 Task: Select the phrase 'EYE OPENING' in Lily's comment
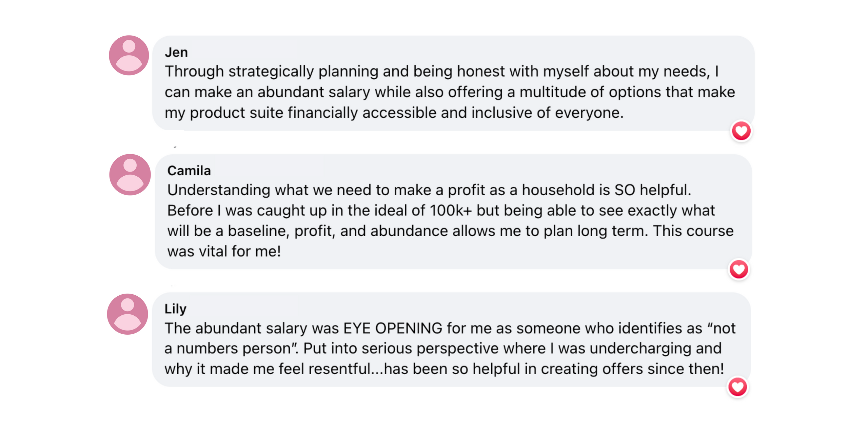pos(393,328)
